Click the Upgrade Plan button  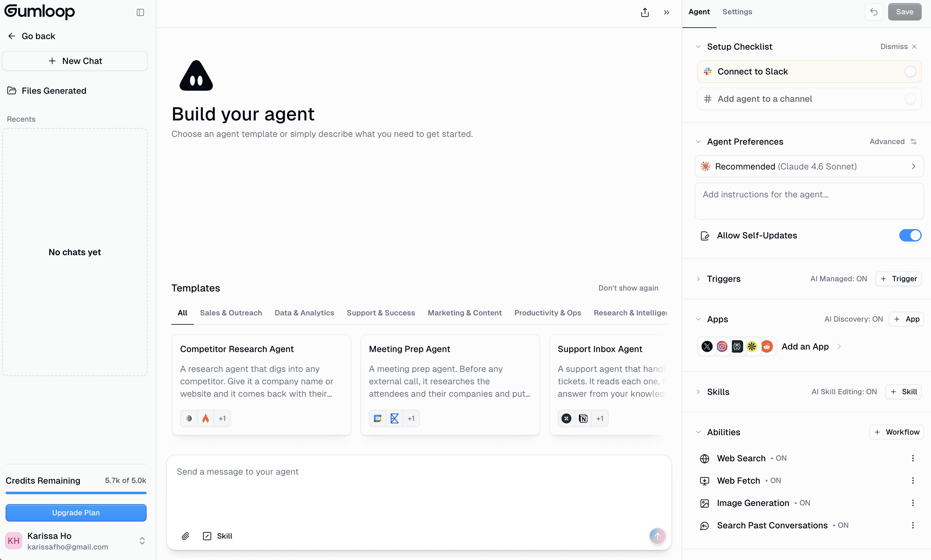[x=76, y=513]
